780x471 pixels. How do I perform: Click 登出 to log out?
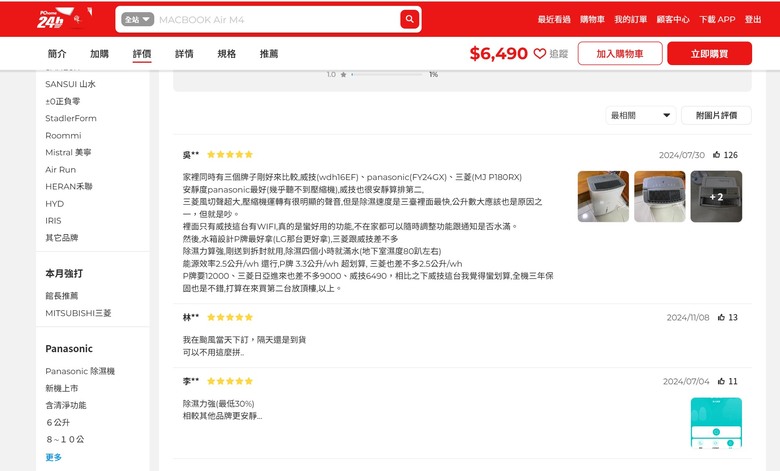(x=753, y=19)
